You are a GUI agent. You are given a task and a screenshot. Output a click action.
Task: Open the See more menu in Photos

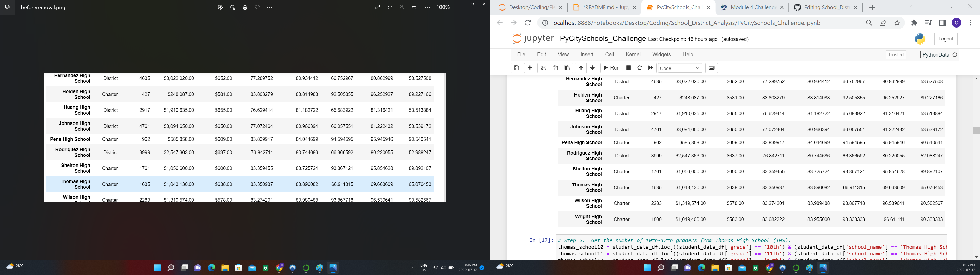[269, 7]
